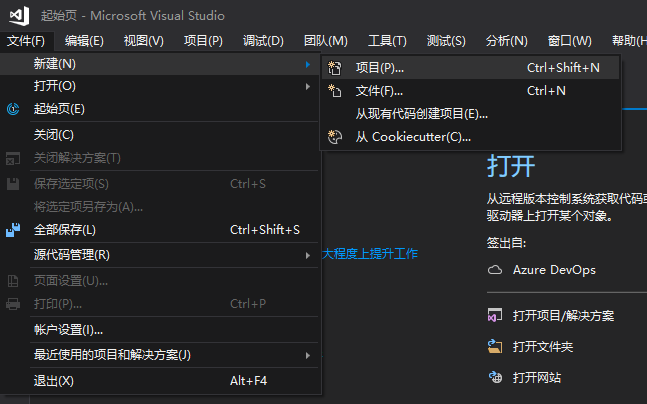
Task: Click the 大程度上提升工作 hyperlink
Action: [370, 253]
